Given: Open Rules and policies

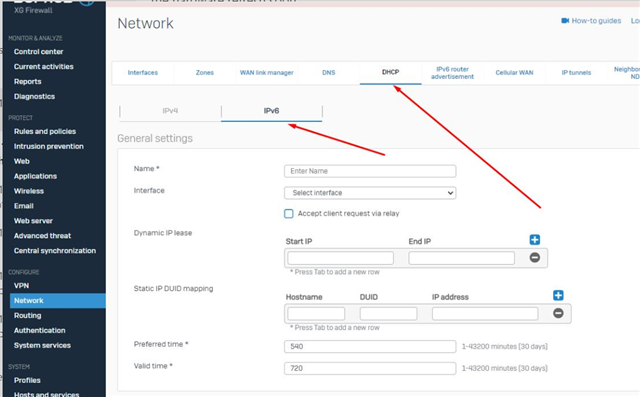Looking at the screenshot, I should click(45, 131).
